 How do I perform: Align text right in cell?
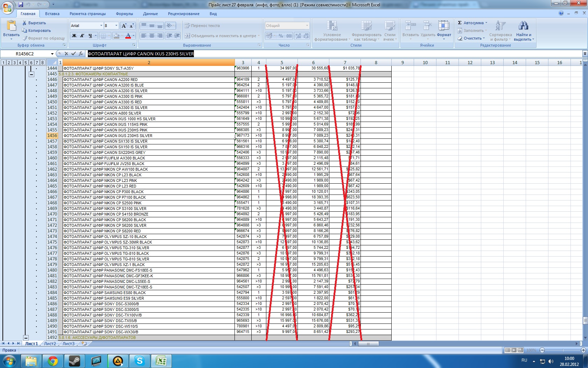[160, 36]
